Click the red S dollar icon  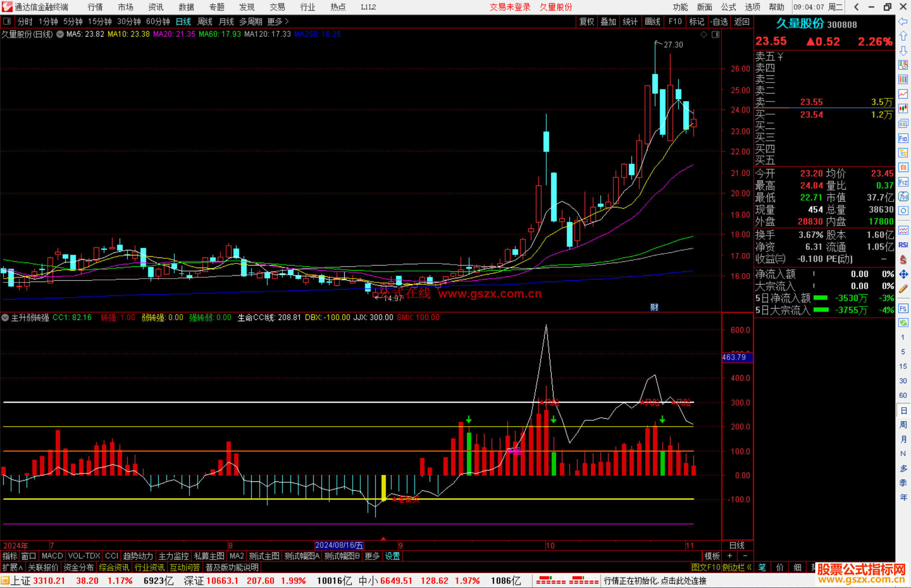pos(903,260)
